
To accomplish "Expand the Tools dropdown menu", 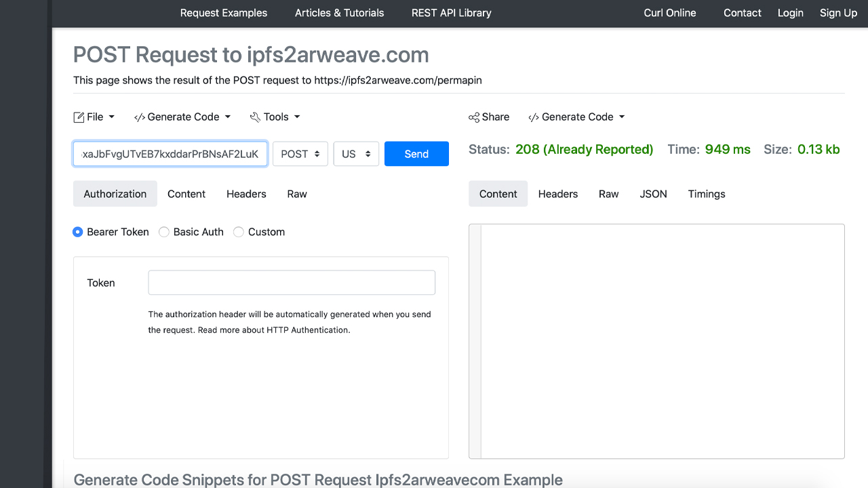I will [x=275, y=117].
